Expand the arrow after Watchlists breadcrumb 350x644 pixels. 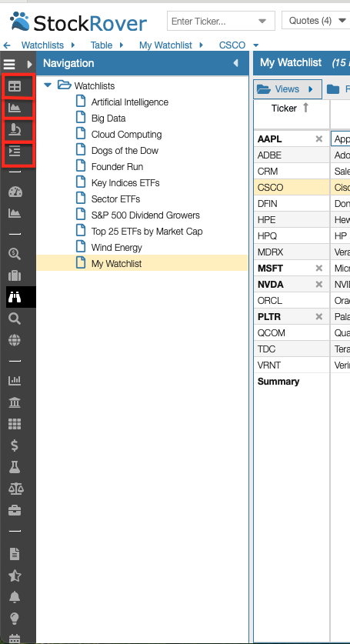(73, 45)
